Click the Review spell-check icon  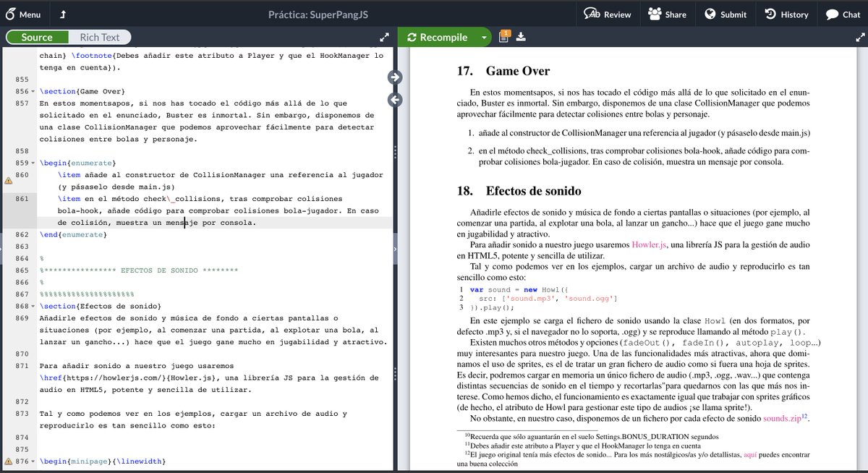[592, 14]
